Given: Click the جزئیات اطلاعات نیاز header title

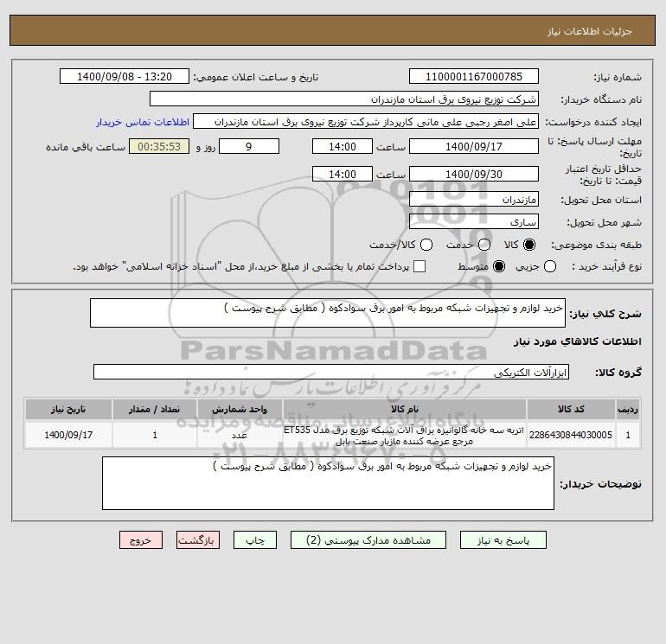Looking at the screenshot, I should [590, 32].
